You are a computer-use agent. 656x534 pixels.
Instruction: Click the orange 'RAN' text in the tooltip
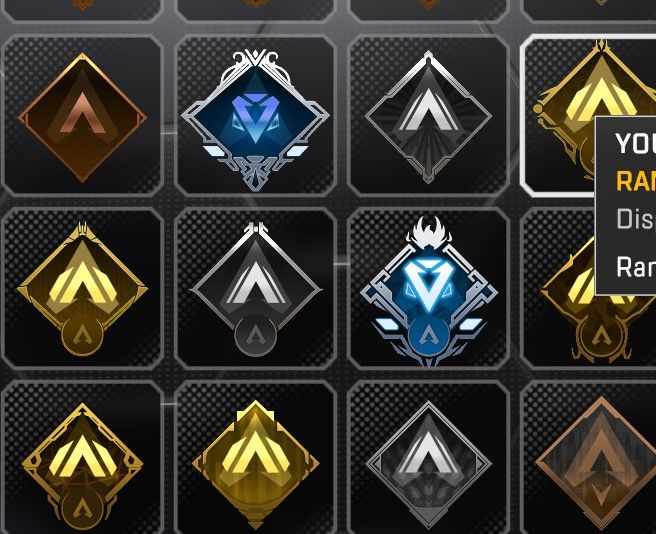tap(636, 180)
